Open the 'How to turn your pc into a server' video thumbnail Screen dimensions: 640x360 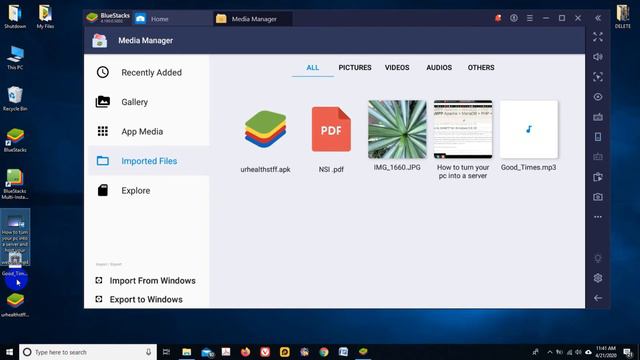tap(463, 129)
